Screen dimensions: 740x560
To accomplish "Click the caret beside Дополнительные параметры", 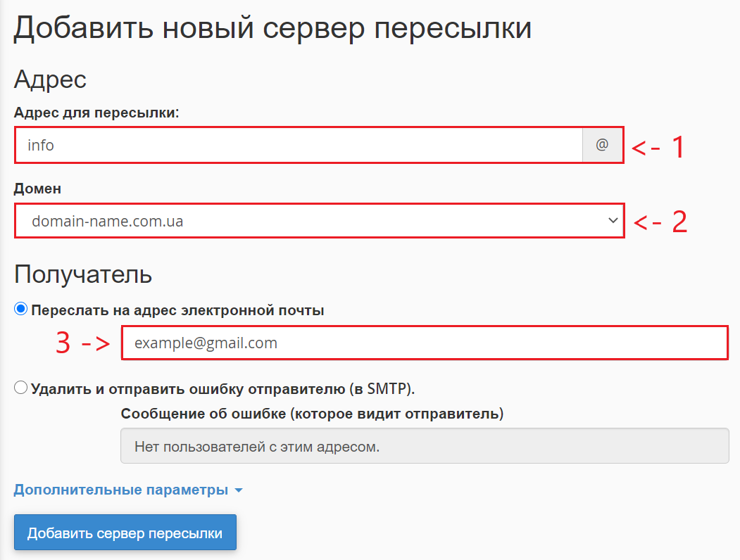I will pyautogui.click(x=238, y=490).
